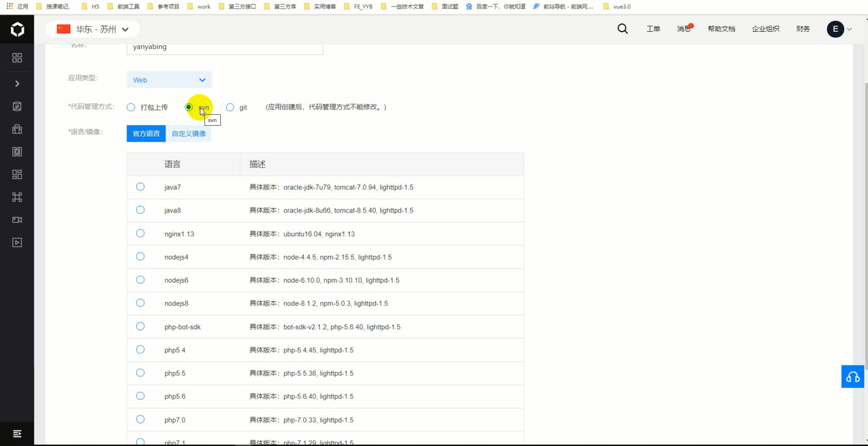Screen dimensions: 868x446
Task: Open the 消息 menu in the top bar
Action: click(x=682, y=29)
